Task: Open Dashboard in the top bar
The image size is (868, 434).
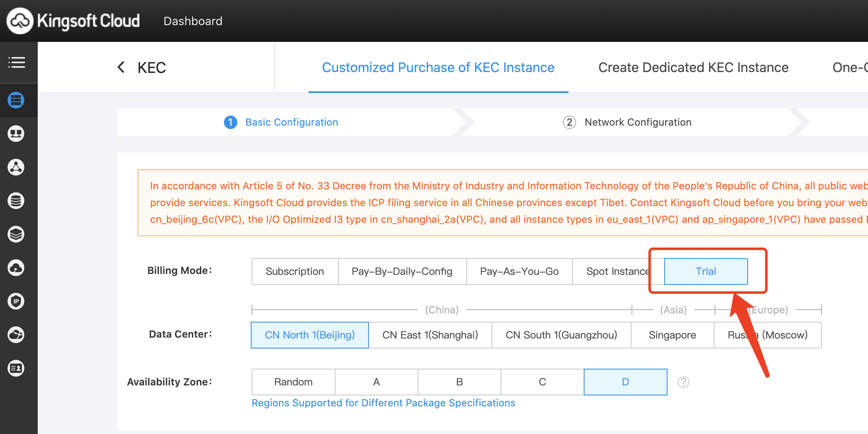Action: (x=193, y=21)
